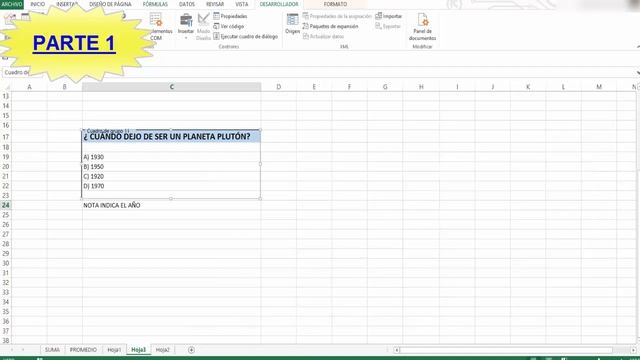Click the select-all corner of the grid

click(x=6, y=87)
